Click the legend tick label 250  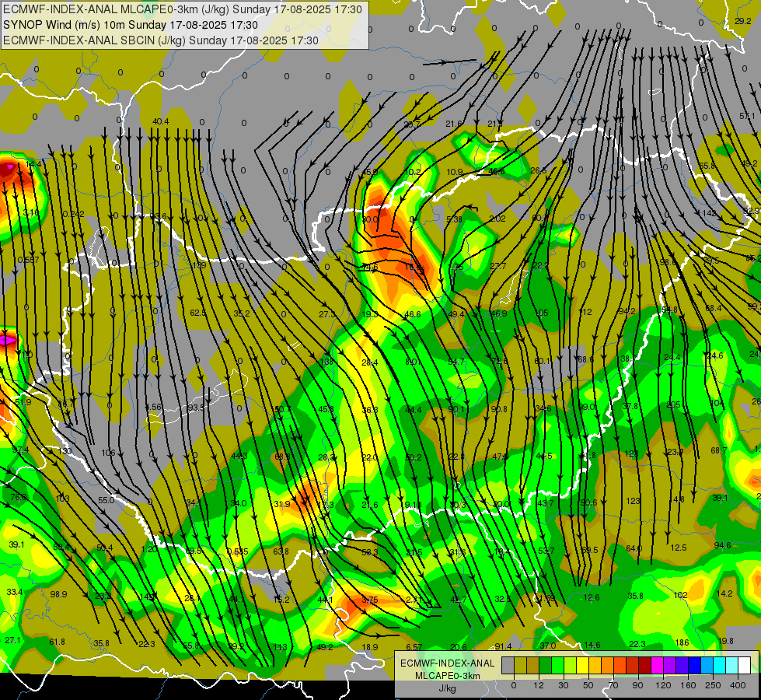(x=713, y=685)
